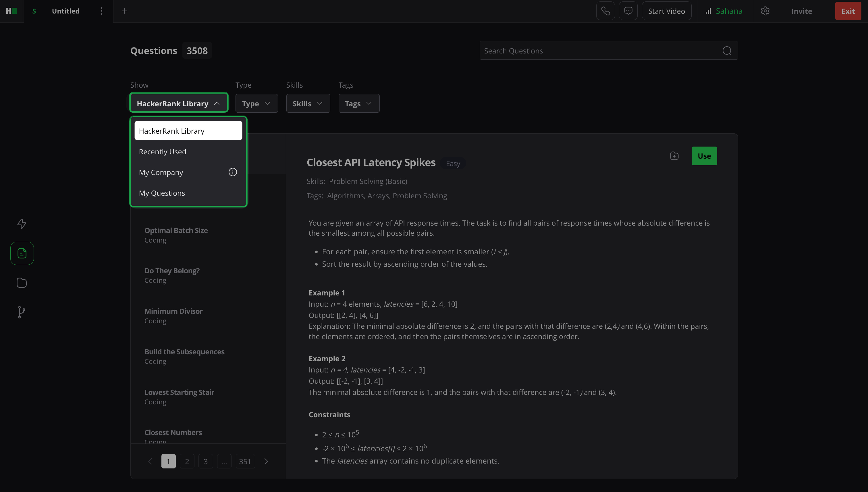868x492 pixels.
Task: Click the git branch sidebar icon
Action: pos(21,312)
